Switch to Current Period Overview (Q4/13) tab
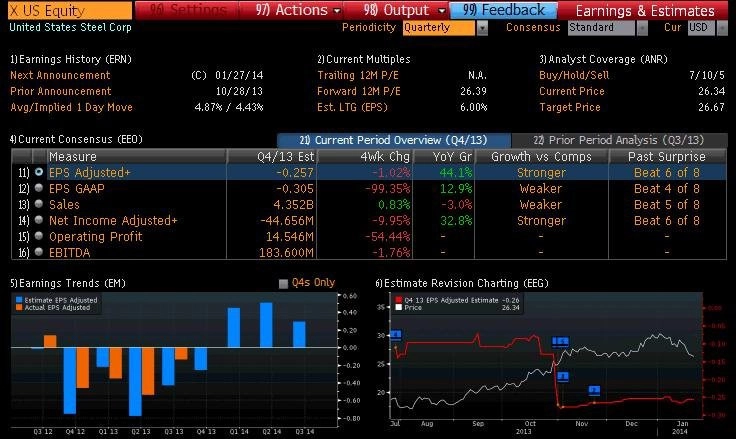 click(x=393, y=140)
